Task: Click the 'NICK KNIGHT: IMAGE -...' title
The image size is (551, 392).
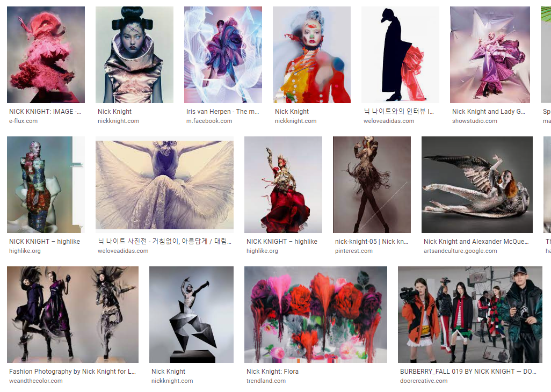Action: 45,111
